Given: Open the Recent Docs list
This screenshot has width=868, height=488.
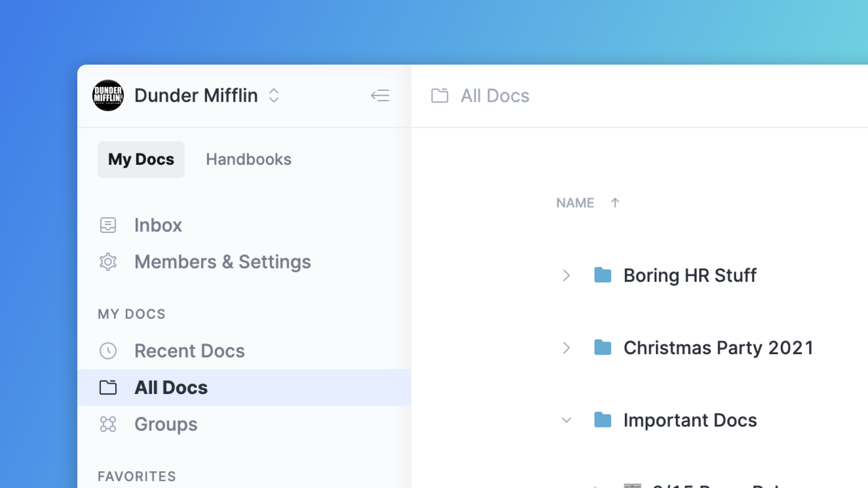Looking at the screenshot, I should pyautogui.click(x=189, y=351).
